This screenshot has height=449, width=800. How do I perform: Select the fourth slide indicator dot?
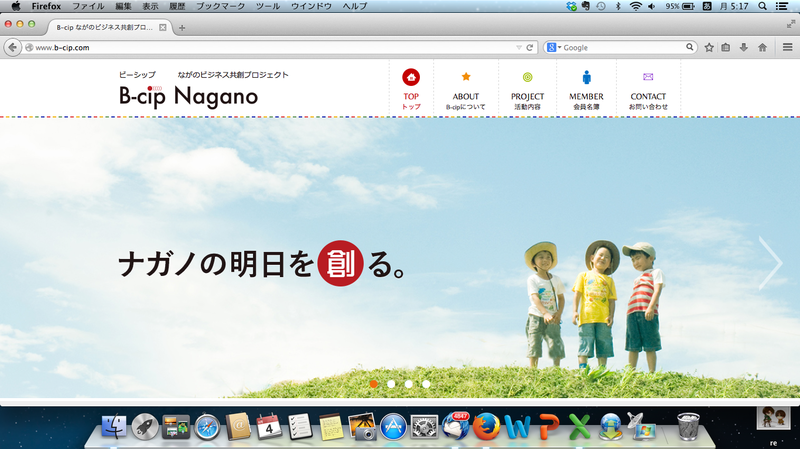pos(426,384)
